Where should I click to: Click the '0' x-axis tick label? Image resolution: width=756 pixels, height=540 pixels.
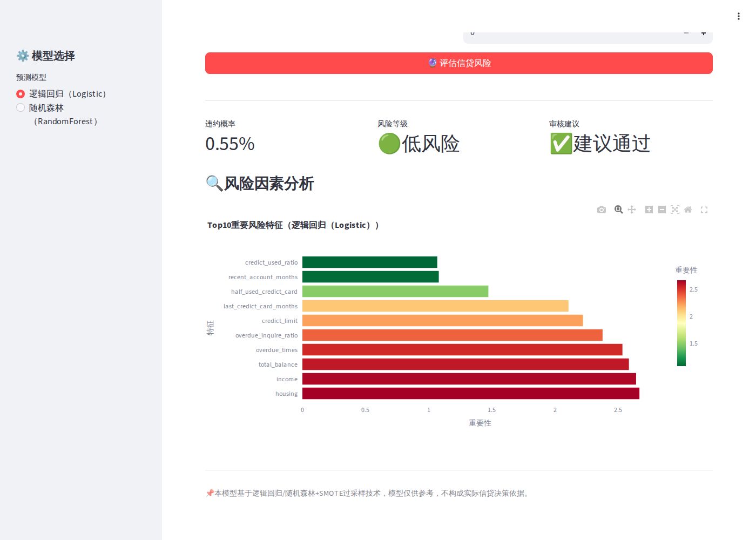pyautogui.click(x=302, y=410)
